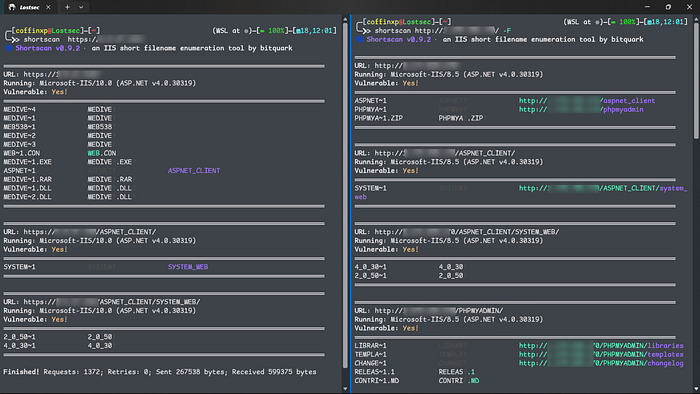This screenshot has height=394, width=700.
Task: Click the left pane scrollbar
Action: click(345, 196)
